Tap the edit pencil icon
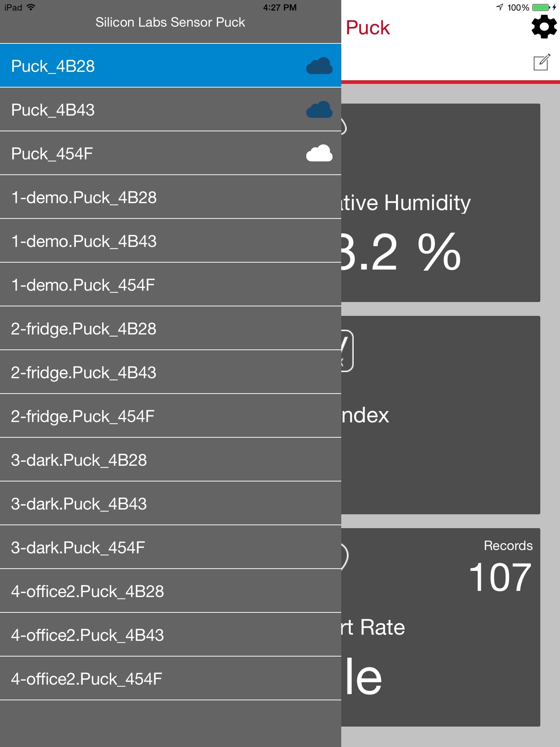The width and height of the screenshot is (560, 747). [541, 62]
